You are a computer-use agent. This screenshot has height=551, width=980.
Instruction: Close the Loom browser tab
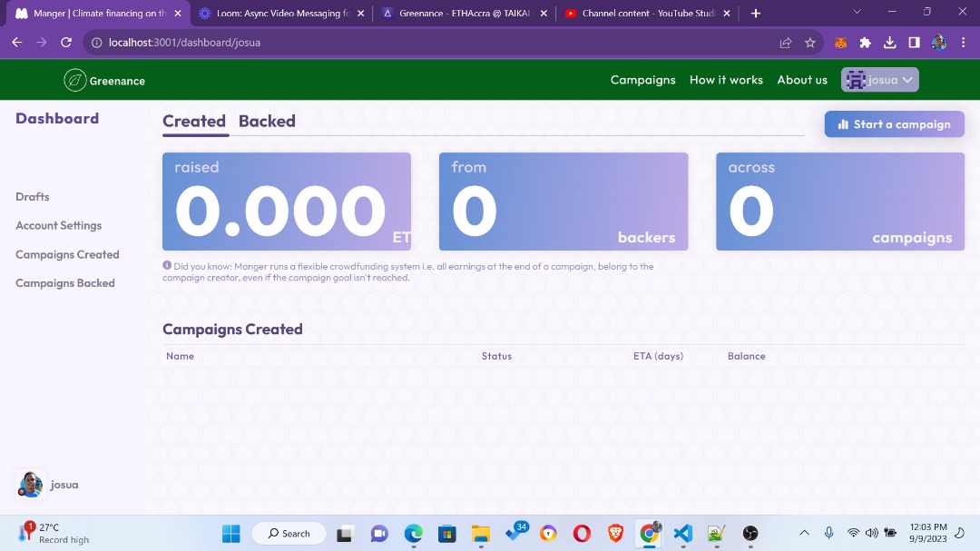point(360,13)
